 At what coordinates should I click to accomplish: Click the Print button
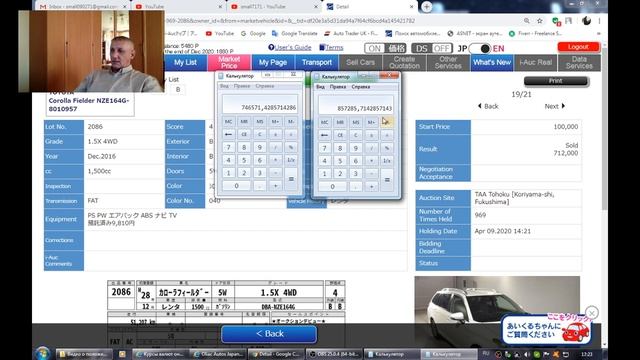pyautogui.click(x=556, y=81)
